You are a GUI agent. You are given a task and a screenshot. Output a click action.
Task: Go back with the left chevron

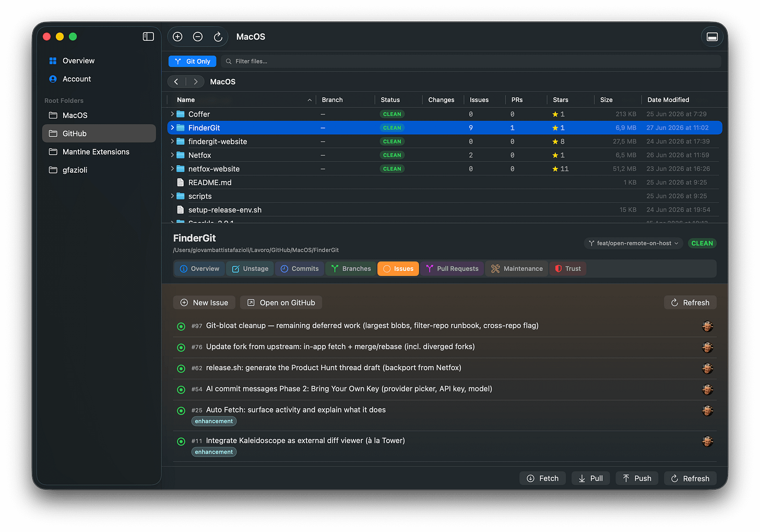click(x=176, y=81)
